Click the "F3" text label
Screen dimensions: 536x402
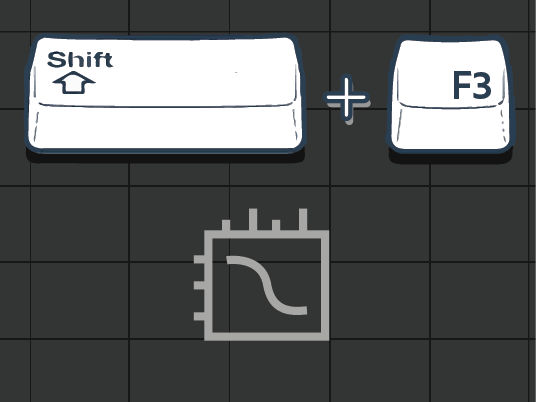coord(472,85)
